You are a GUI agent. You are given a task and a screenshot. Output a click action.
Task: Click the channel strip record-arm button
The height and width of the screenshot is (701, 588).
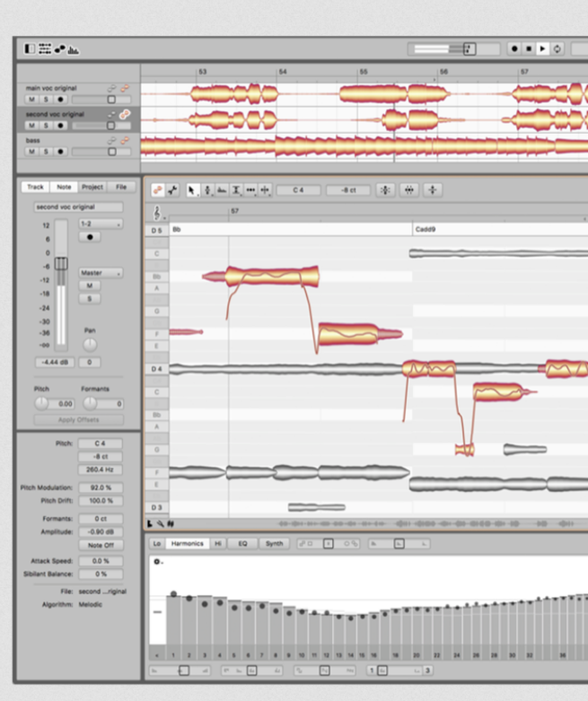[90, 237]
